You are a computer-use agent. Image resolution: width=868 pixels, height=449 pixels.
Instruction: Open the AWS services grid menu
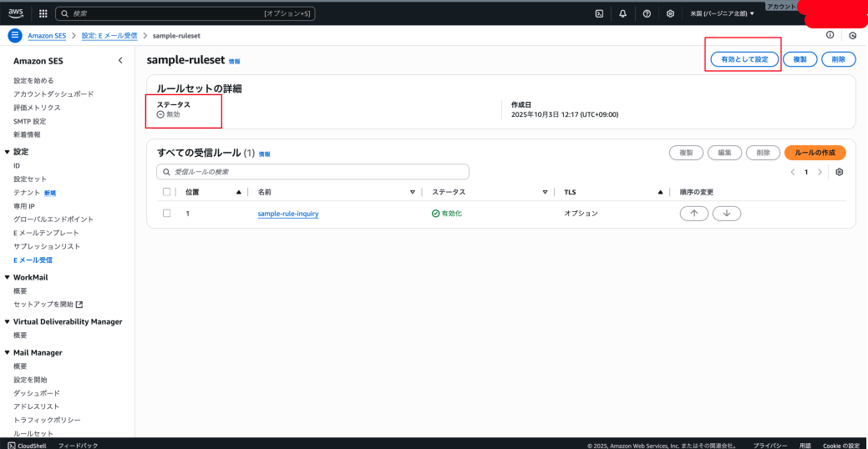43,14
